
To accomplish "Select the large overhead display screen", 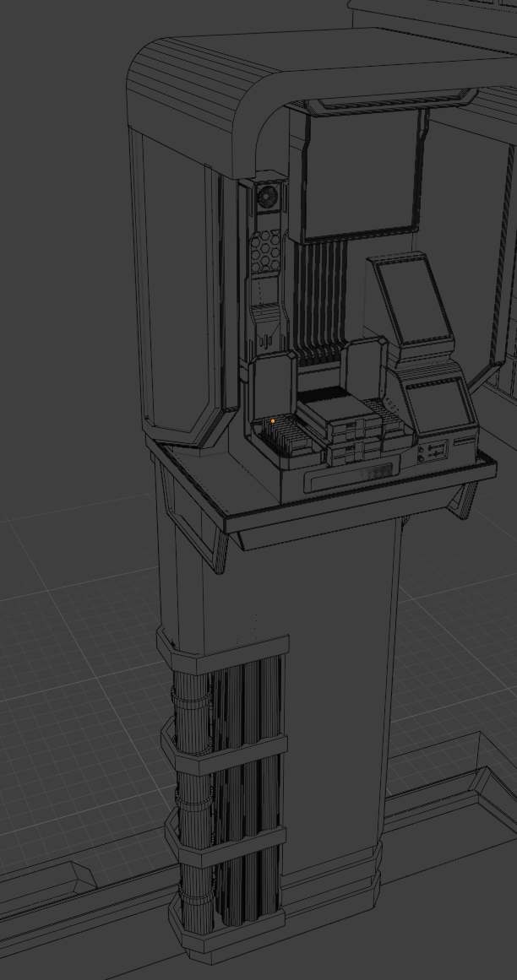I will pyautogui.click(x=360, y=175).
